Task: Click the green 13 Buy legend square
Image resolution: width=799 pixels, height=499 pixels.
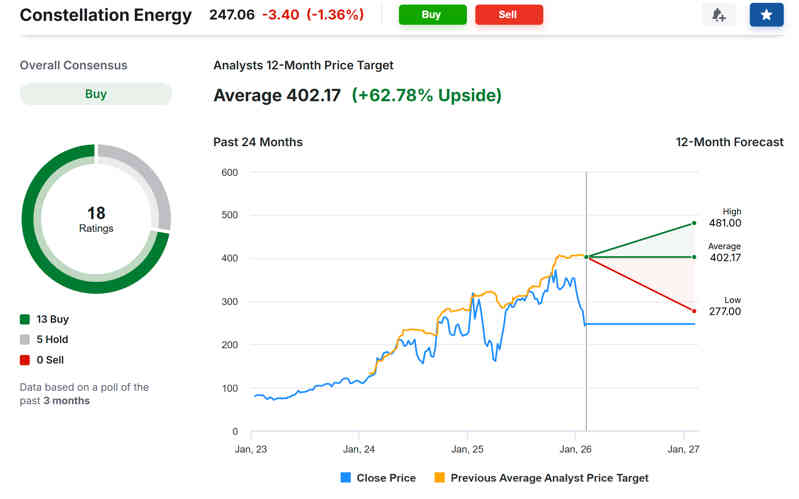Action: coord(25,319)
